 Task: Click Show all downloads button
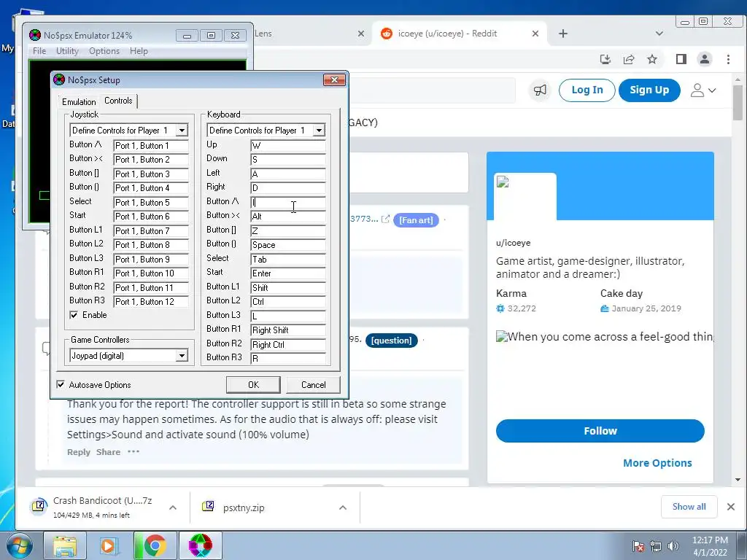(689, 507)
